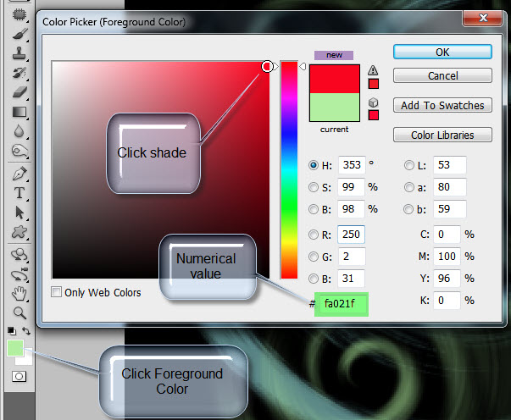
Task: Select the Clone Stamp tool
Action: (19, 53)
